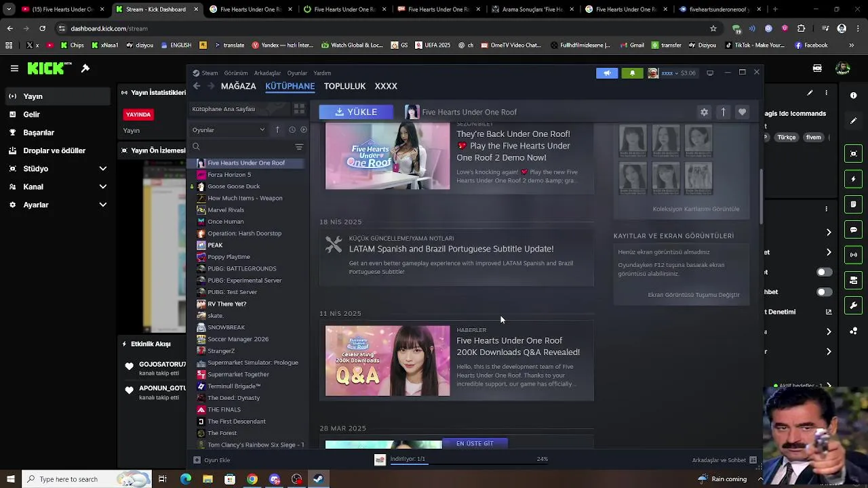Open the game info arrow icon beside the settings gear
Image resolution: width=868 pixels, height=488 pixels.
pos(723,112)
